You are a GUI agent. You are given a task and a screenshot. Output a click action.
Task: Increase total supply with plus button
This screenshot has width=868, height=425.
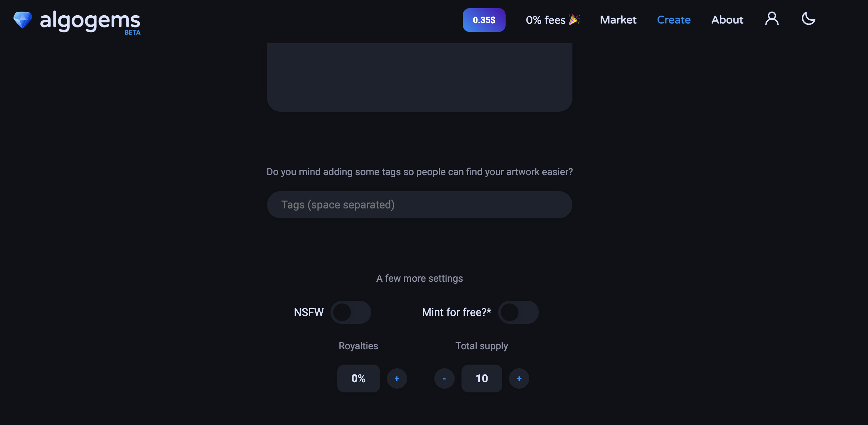519,378
